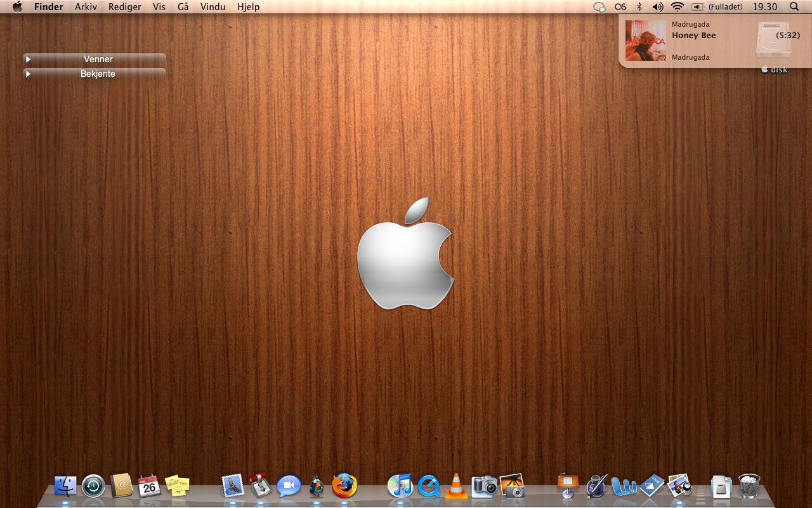
Task: Open Mail stamp icon in Dock
Action: pyautogui.click(x=233, y=486)
